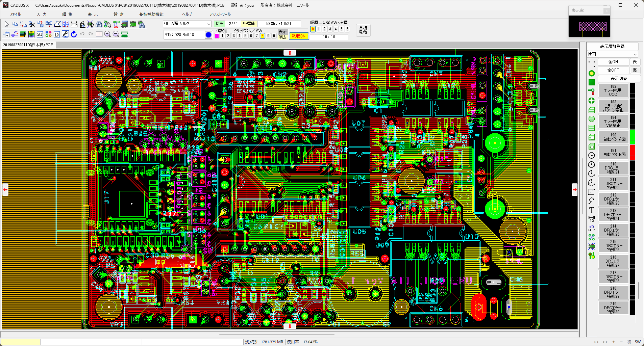The height and width of the screenshot is (346, 644).
Task: Click the blue redraw refresh arrow icon
Action: tap(74, 34)
